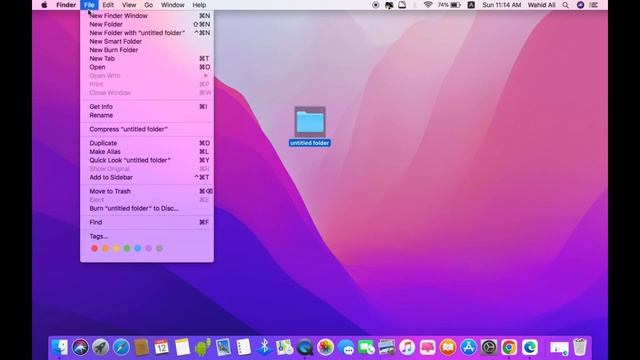
Task: Apply the green tag color
Action: click(x=127, y=248)
